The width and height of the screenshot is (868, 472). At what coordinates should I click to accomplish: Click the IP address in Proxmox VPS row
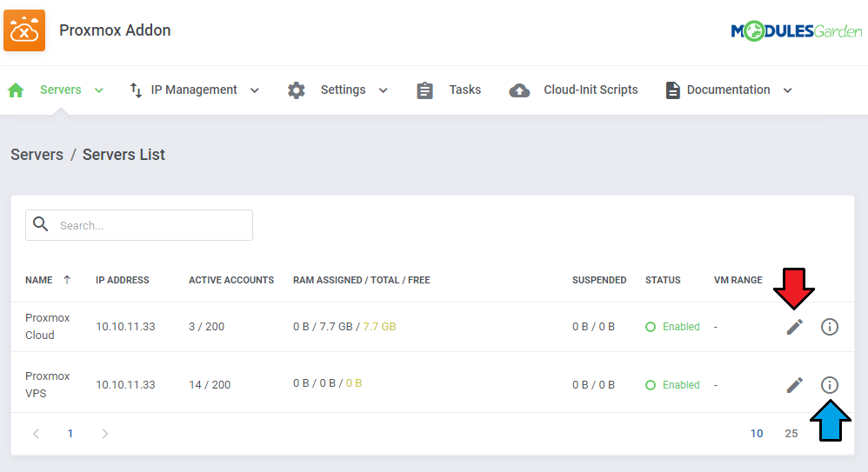click(125, 384)
